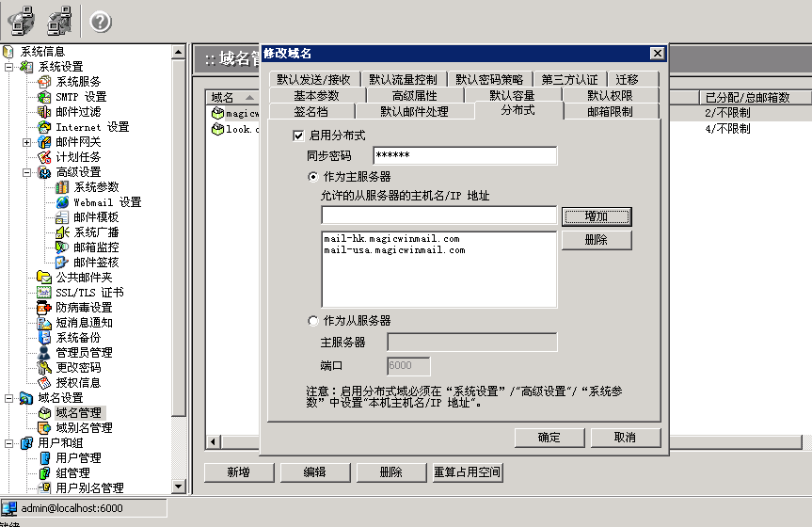Click the slave host name input field
Image resolution: width=812 pixels, height=527 pixels.
(438, 216)
